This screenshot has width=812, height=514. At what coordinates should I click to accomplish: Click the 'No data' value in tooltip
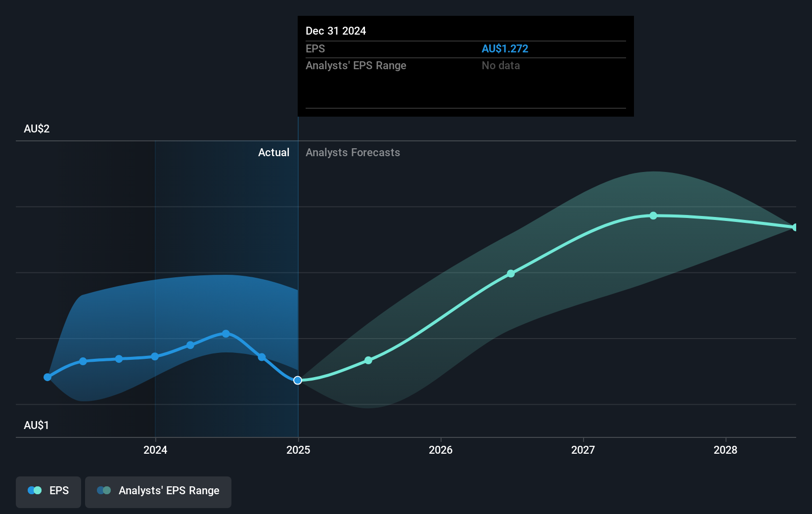(x=501, y=65)
